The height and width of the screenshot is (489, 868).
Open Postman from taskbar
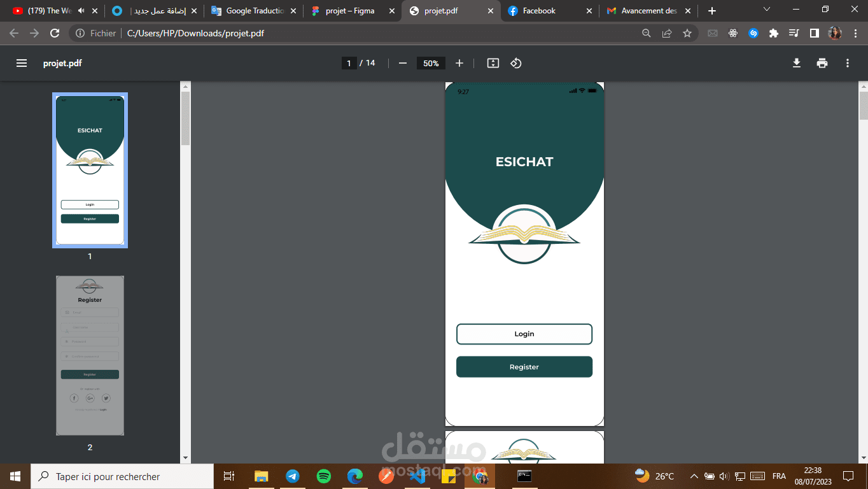click(x=386, y=476)
